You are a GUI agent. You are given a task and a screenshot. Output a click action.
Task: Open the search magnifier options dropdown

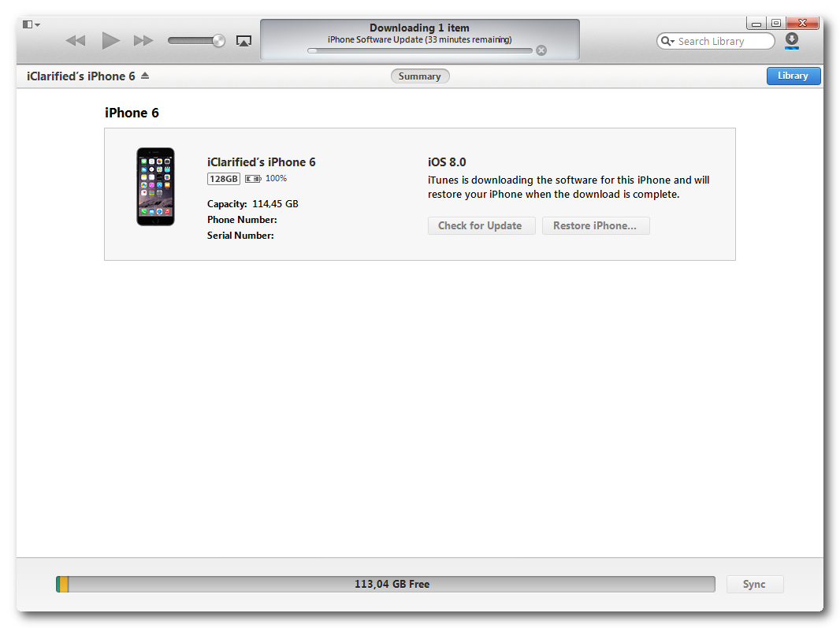(667, 41)
